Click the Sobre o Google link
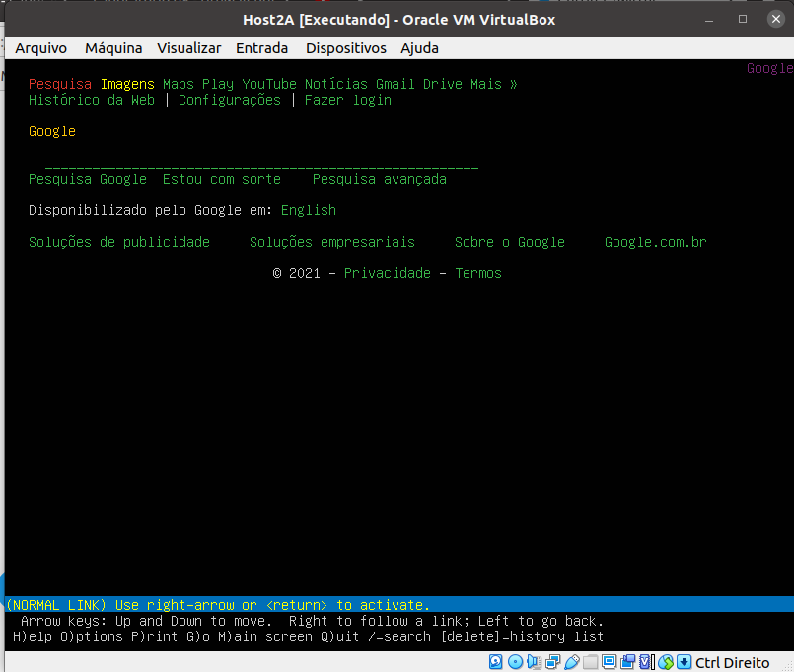The image size is (794, 672). [x=509, y=242]
